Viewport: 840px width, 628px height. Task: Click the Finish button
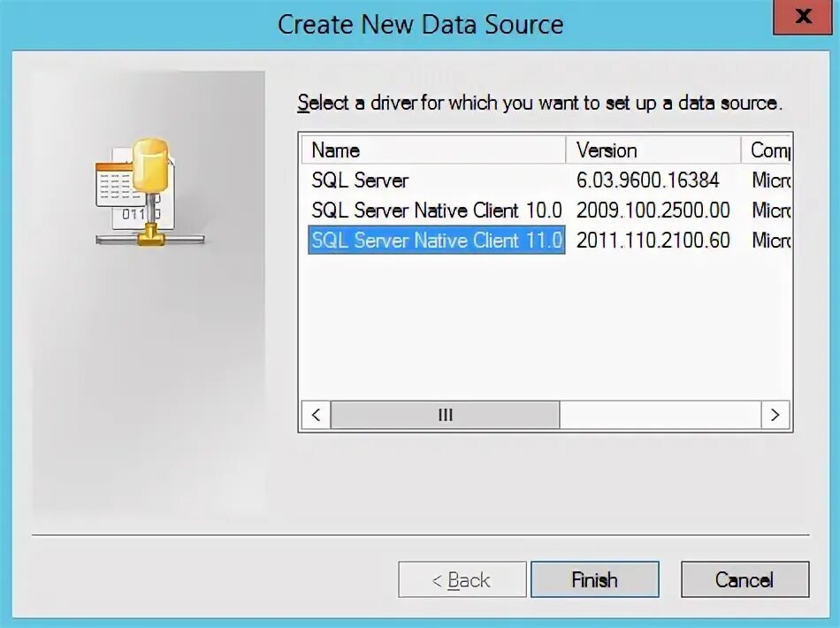[595, 579]
